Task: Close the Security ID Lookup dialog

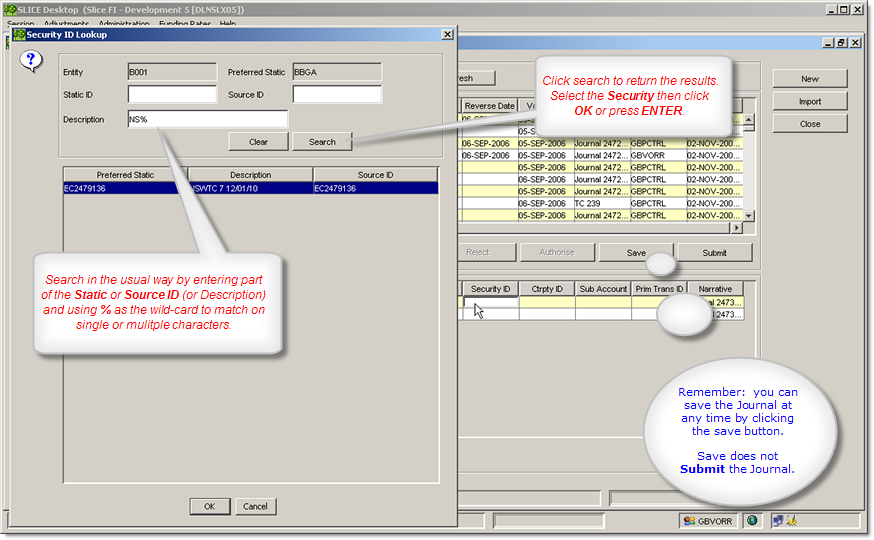Action: pyautogui.click(x=447, y=34)
